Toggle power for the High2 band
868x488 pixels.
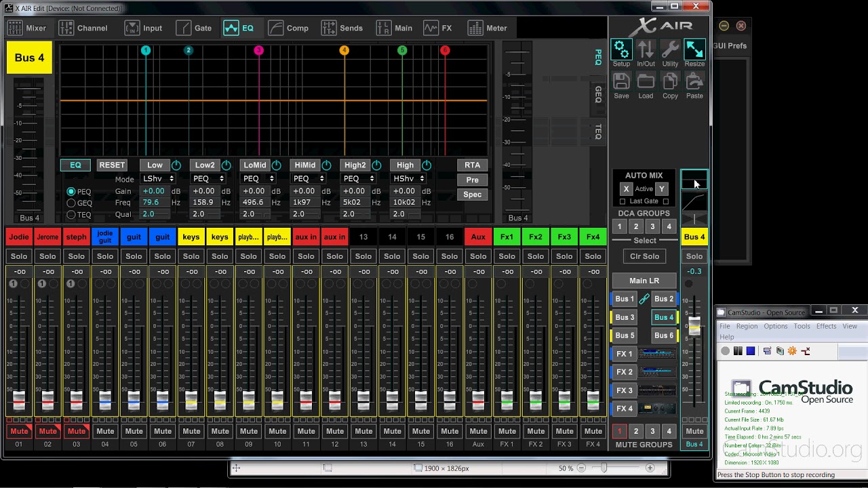tap(377, 165)
